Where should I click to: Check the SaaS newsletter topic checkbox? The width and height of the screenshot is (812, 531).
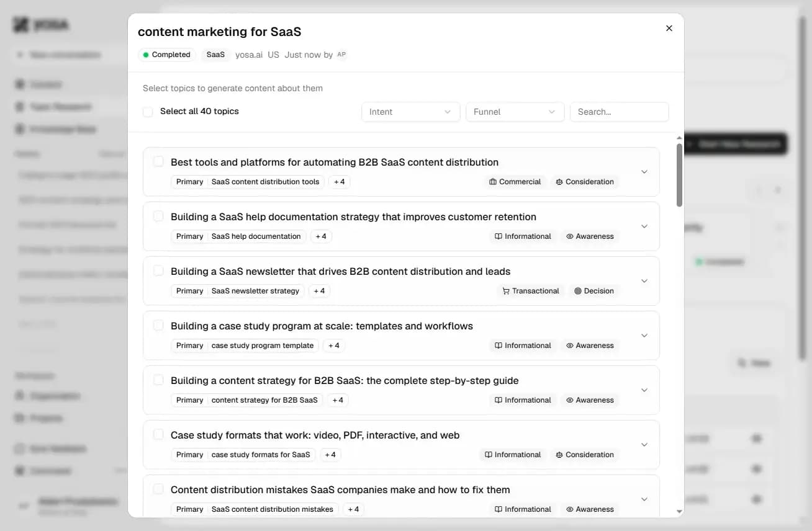[158, 270]
